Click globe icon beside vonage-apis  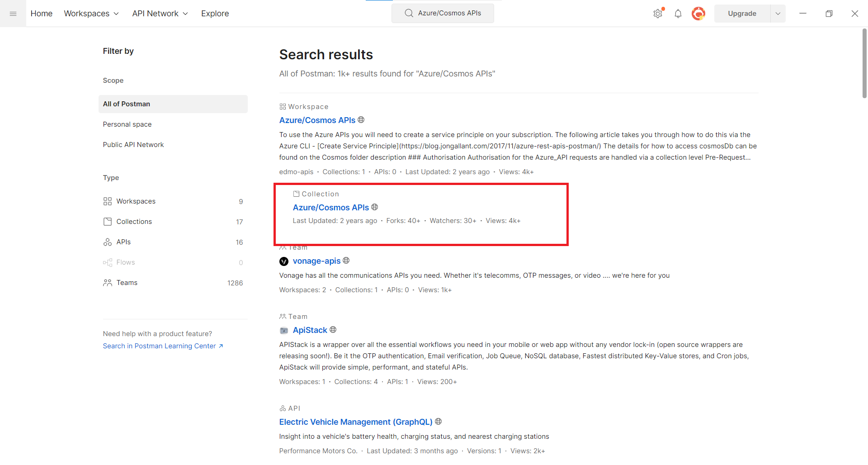click(x=346, y=261)
